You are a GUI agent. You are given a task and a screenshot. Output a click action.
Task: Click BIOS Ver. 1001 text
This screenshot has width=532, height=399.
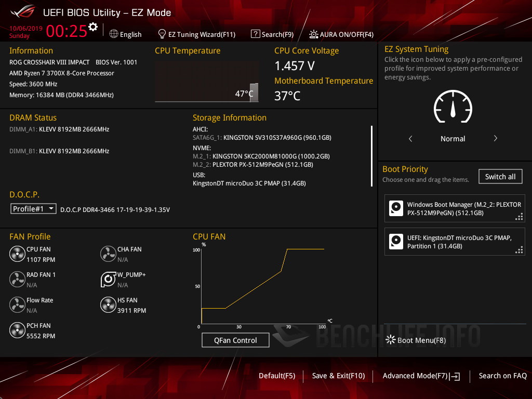(116, 62)
